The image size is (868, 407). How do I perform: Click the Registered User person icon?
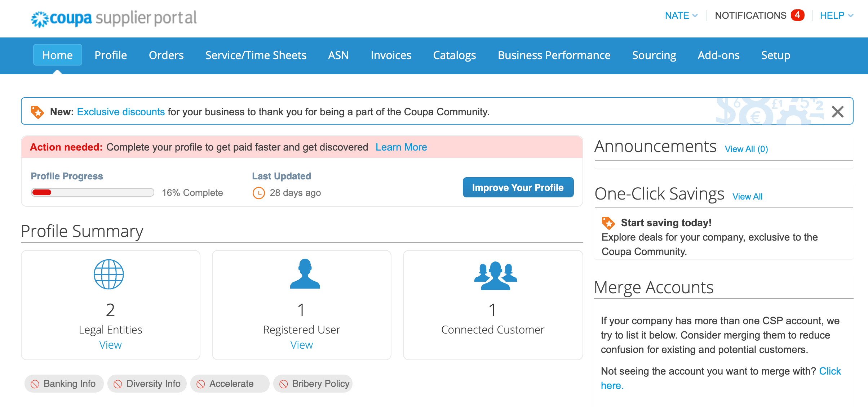pyautogui.click(x=305, y=274)
